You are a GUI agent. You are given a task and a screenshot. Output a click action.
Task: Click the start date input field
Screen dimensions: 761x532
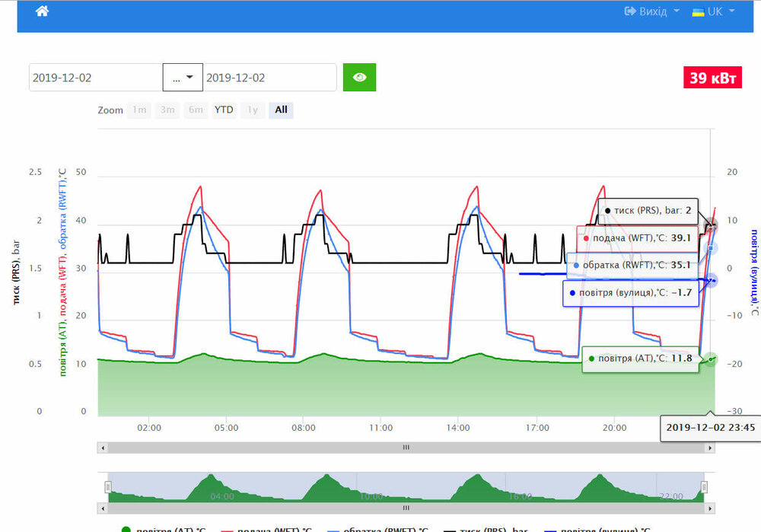click(x=96, y=78)
